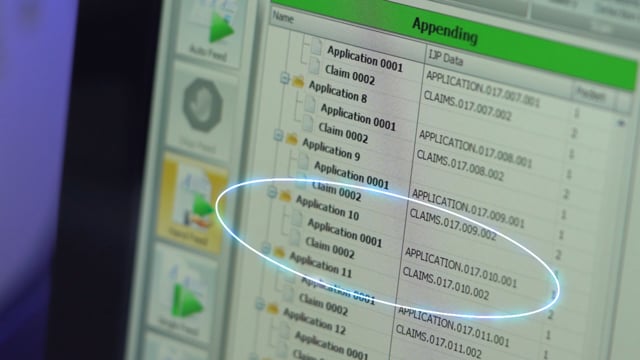Click the list scrollbar up arrow
Viewport: 640px width, 360px height.
pos(621,122)
